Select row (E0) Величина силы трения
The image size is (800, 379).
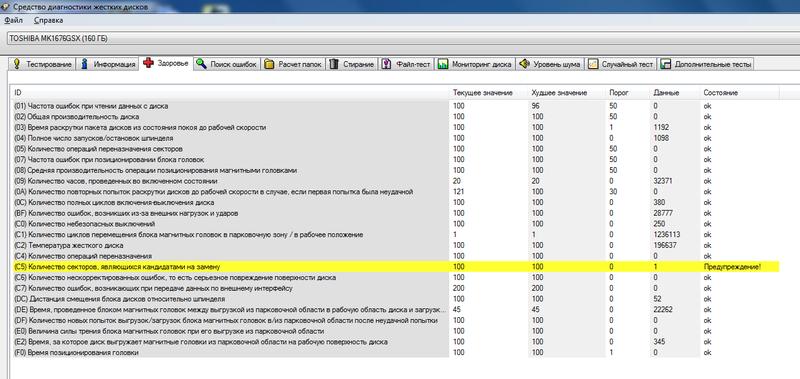pyautogui.click(x=395, y=331)
